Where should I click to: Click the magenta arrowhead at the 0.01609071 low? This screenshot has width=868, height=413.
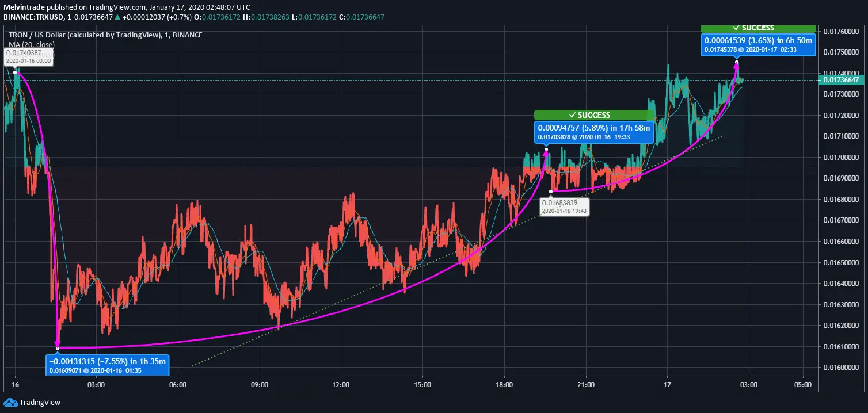pos(58,346)
